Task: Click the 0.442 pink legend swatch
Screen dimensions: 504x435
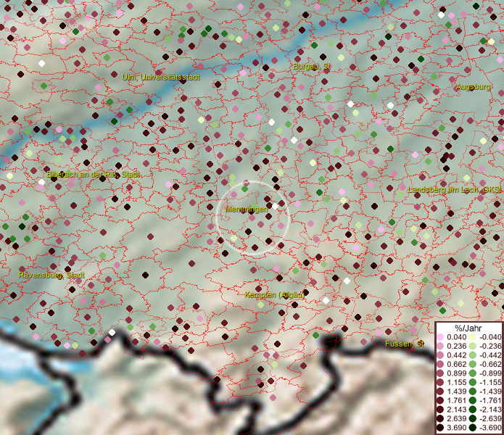Action: click(440, 357)
